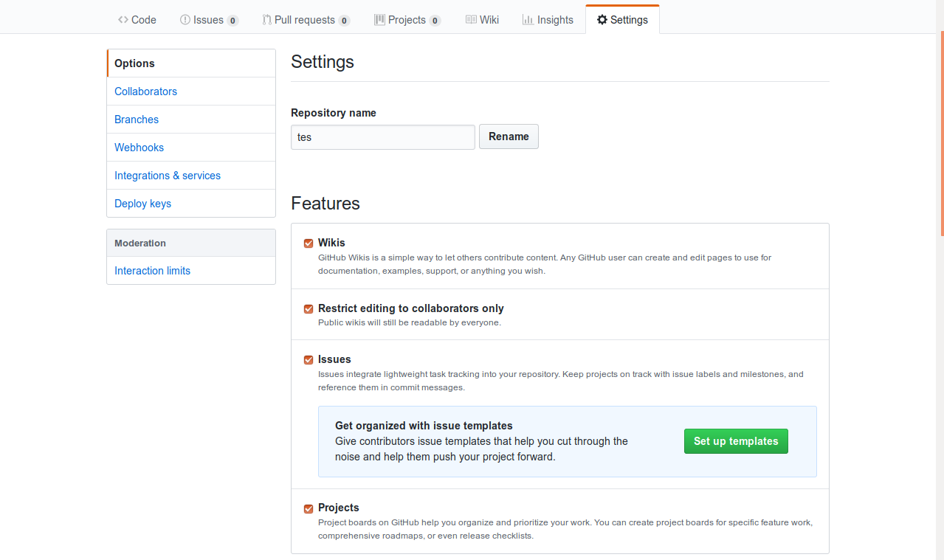Click the green Set up templates button
Viewport: 944px width, 560px height.
736,441
